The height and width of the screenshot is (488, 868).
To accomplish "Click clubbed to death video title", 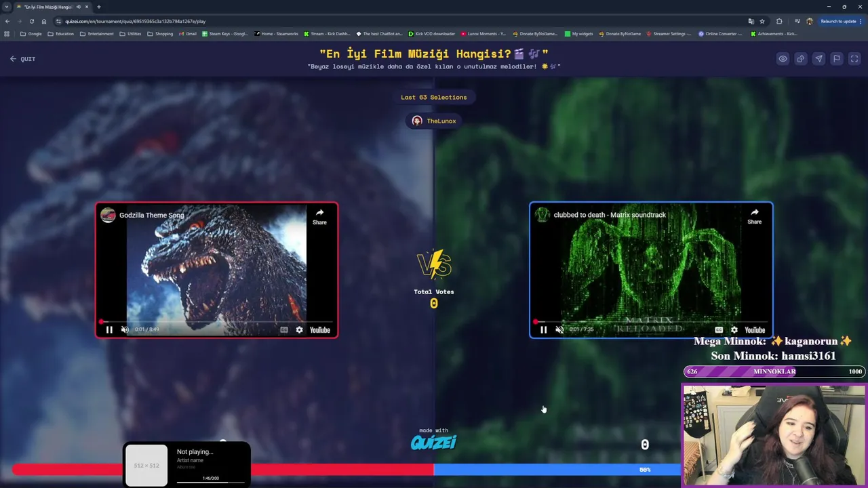I will [610, 215].
